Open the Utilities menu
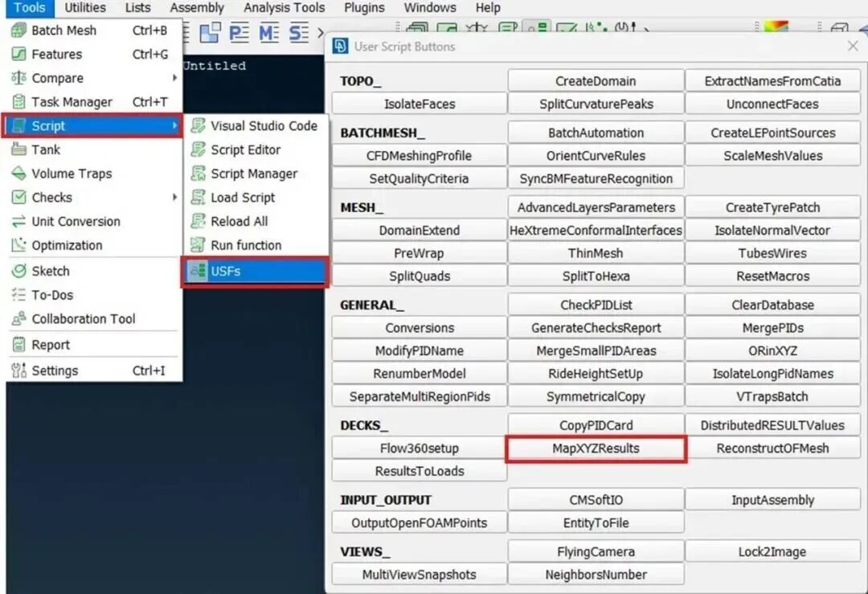This screenshot has height=594, width=868. point(84,8)
